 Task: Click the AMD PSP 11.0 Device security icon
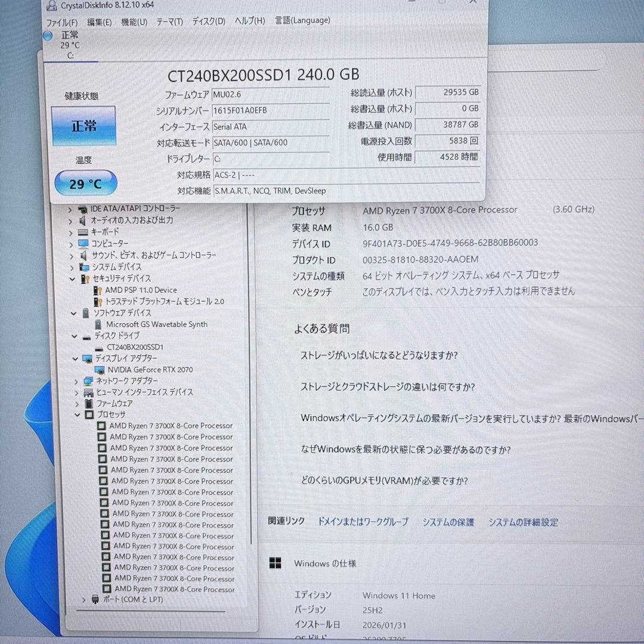pyautogui.click(x=97, y=290)
